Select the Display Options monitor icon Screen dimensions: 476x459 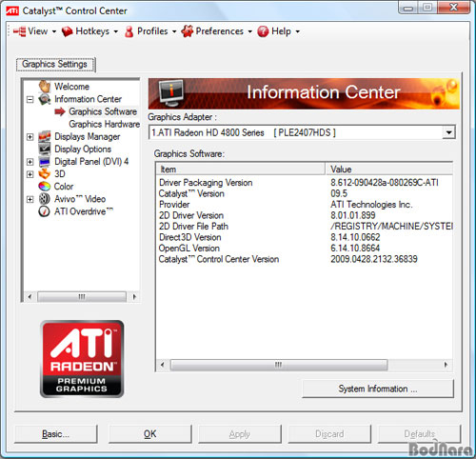point(45,149)
